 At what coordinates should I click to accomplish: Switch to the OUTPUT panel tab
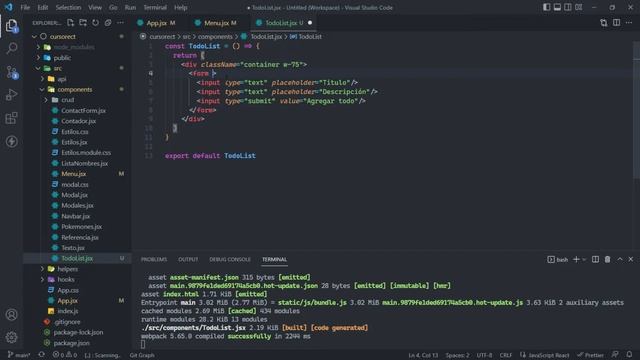coord(188,260)
